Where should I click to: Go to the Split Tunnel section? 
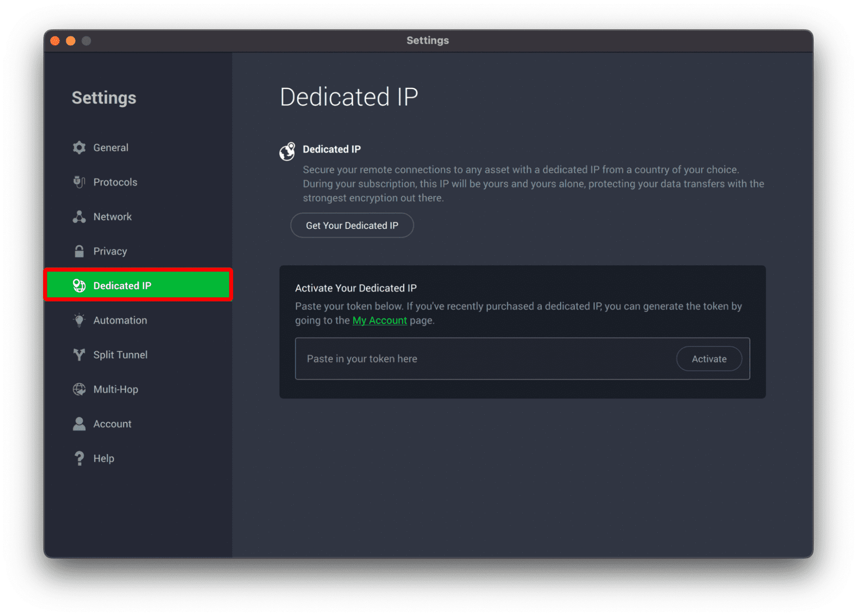click(x=138, y=355)
